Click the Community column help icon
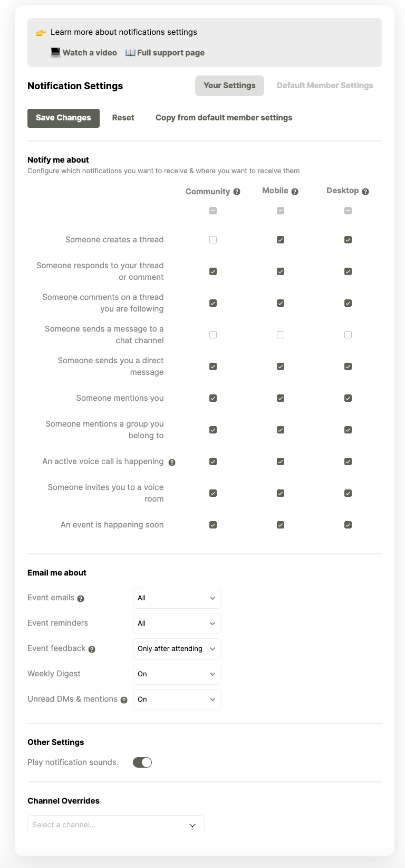Screen dimensions: 405x868 [237, 192]
